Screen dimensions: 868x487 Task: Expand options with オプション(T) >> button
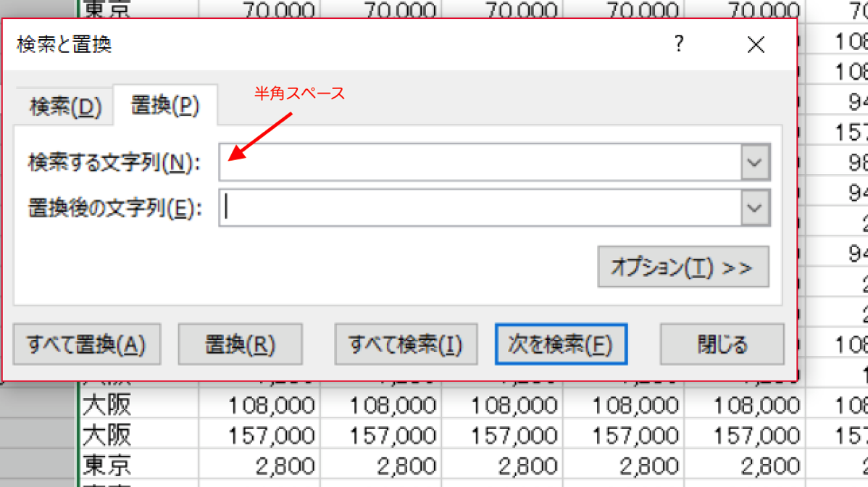[x=683, y=267]
